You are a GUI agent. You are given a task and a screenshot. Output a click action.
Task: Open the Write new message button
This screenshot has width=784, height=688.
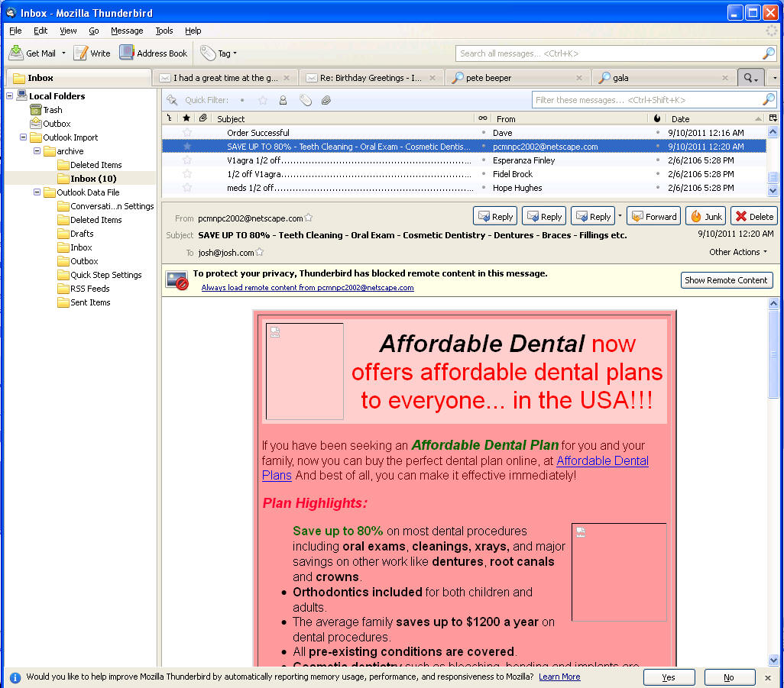click(x=92, y=53)
